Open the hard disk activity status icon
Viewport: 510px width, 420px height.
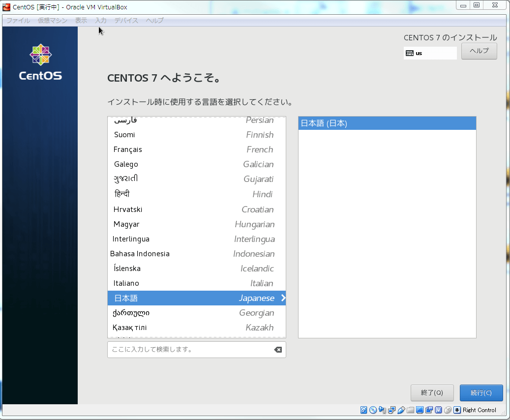(x=364, y=410)
